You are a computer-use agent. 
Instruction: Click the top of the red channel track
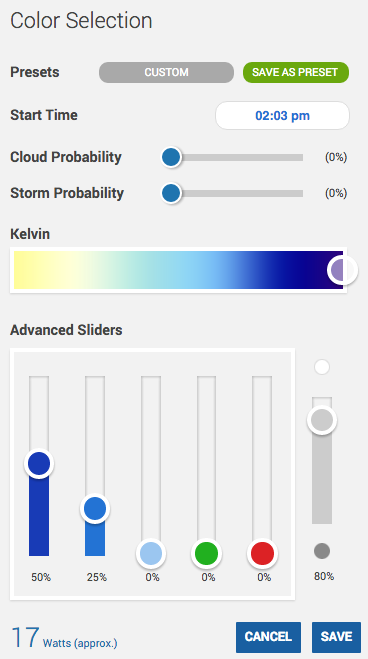pos(263,380)
